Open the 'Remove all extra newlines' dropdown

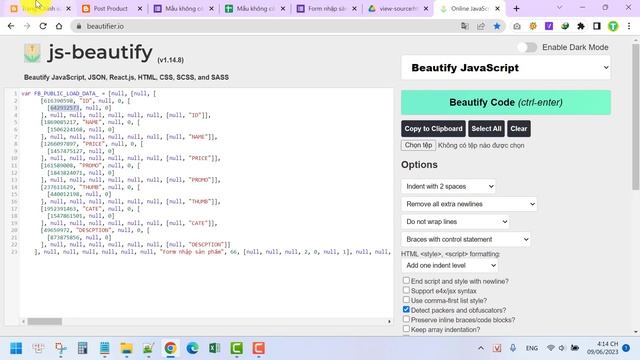coord(469,204)
